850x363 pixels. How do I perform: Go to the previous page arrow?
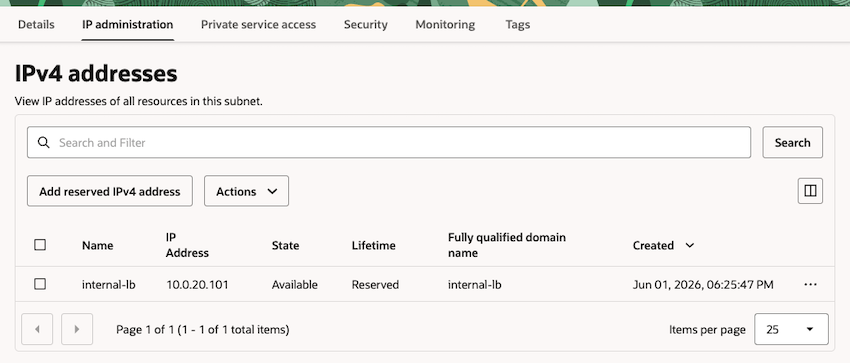[37, 329]
